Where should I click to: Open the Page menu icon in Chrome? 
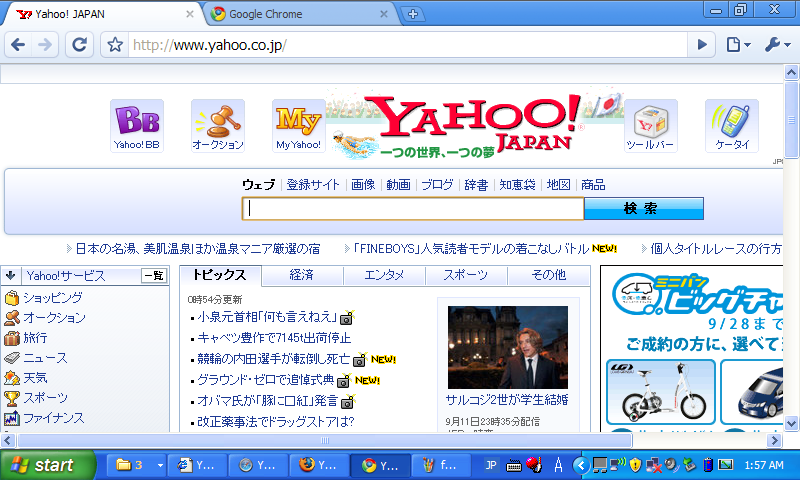[738, 45]
